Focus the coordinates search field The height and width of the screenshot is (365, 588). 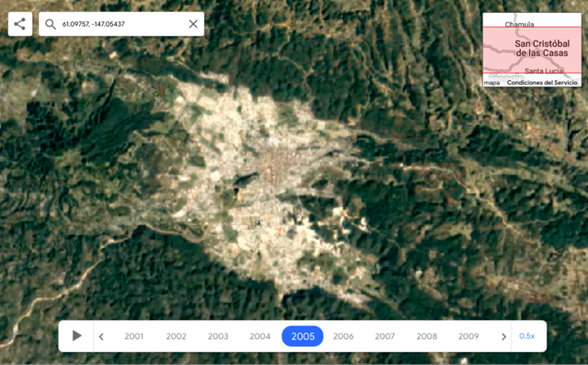(121, 24)
